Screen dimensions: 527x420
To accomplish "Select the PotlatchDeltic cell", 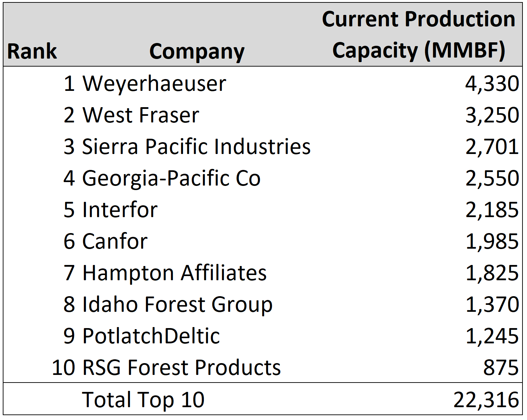I will pos(151,336).
